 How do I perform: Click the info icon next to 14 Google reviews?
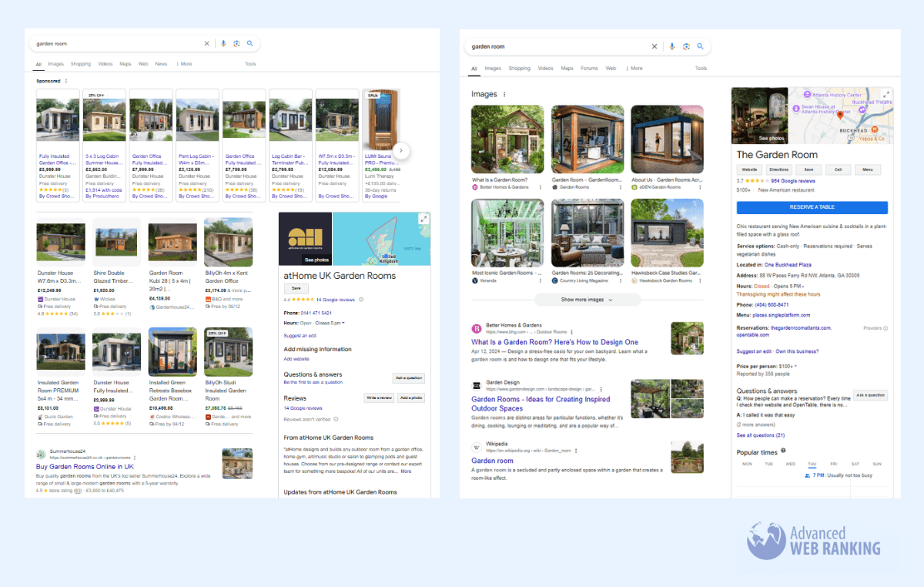point(361,300)
